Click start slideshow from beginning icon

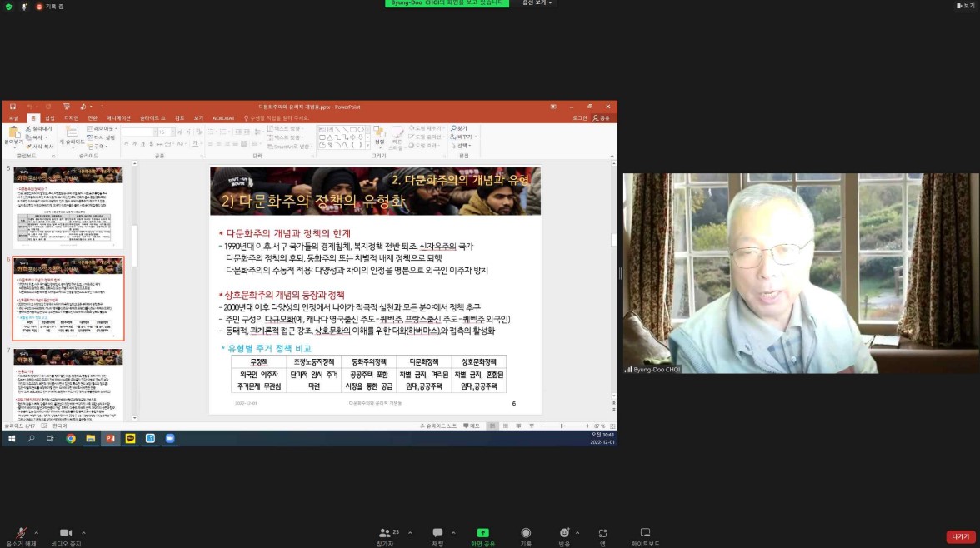[x=67, y=107]
